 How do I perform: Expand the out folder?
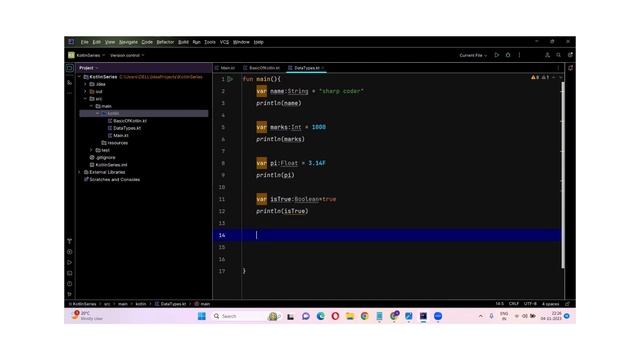pyautogui.click(x=86, y=91)
